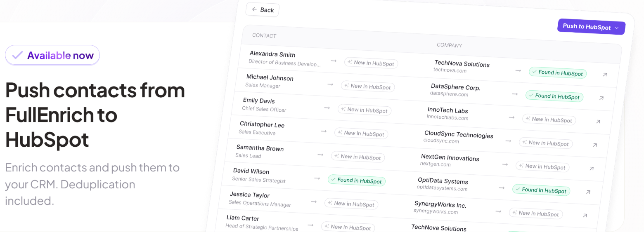Click the nextgen.com domain text
Screen dimensions: 644x232
pyautogui.click(x=435, y=164)
